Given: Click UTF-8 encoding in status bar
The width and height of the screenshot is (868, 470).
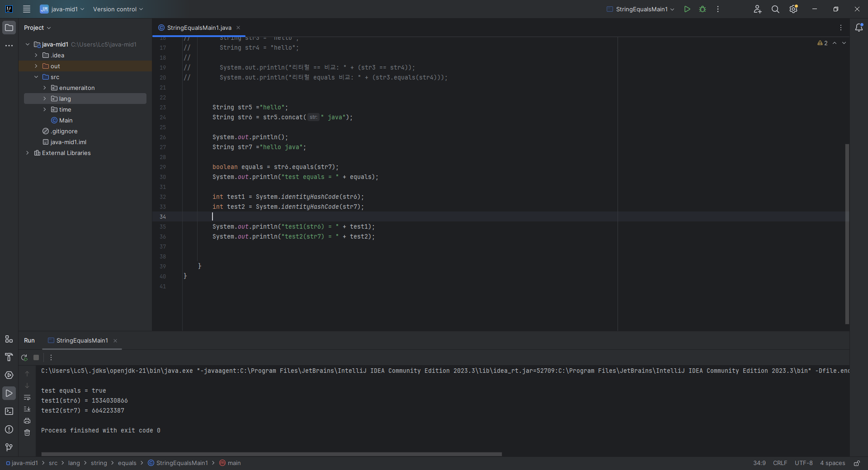Looking at the screenshot, I should pos(804,463).
